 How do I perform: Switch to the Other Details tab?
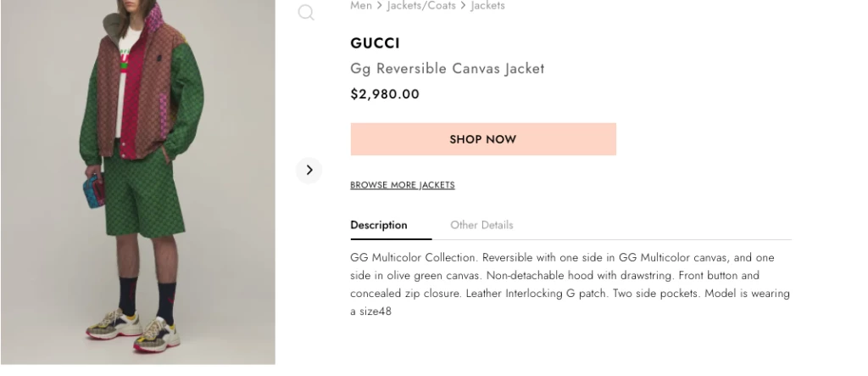coord(481,225)
